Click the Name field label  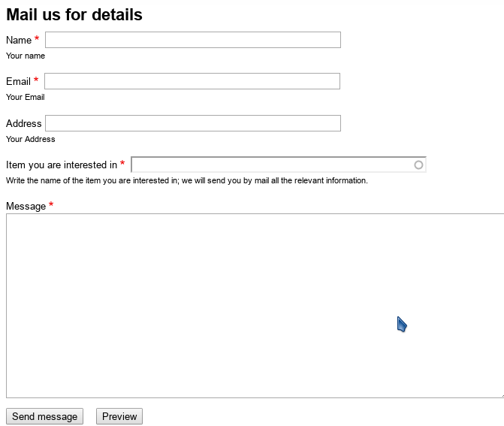[x=19, y=40]
